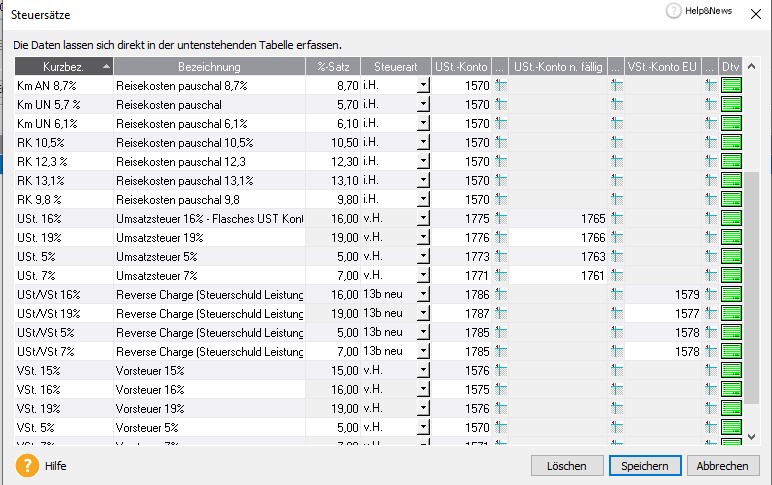This screenshot has width=772, height=485.
Task: Click the Speichern button
Action: coord(645,466)
